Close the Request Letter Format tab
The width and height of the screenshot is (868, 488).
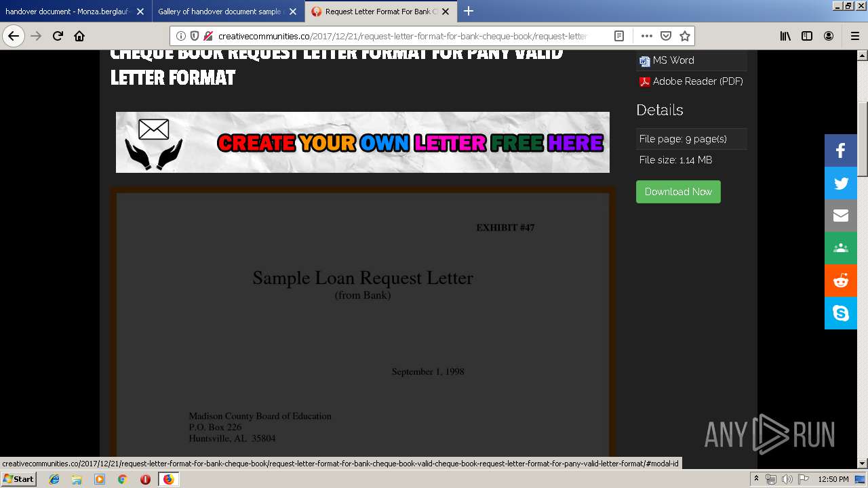[x=446, y=12]
